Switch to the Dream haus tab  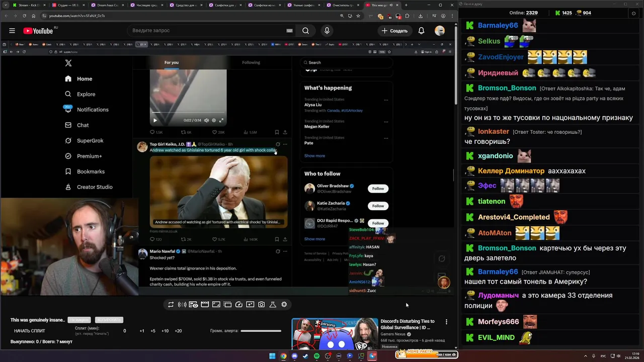pyautogui.click(x=107, y=5)
